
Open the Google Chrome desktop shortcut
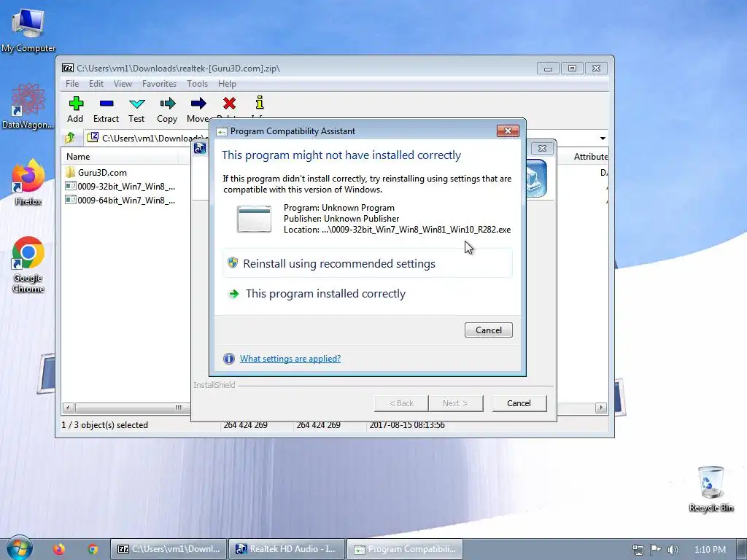(x=28, y=265)
